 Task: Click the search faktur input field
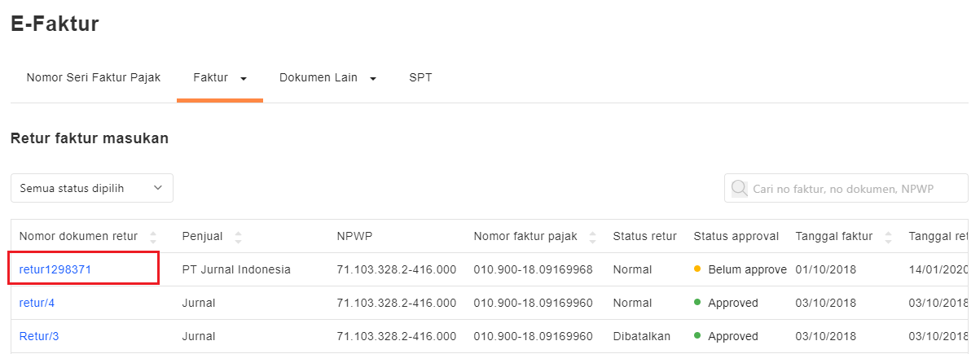click(x=855, y=189)
